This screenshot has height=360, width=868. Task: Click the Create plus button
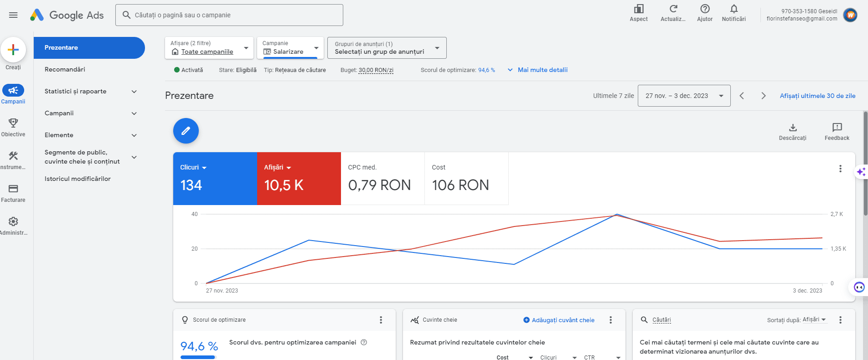click(x=13, y=50)
